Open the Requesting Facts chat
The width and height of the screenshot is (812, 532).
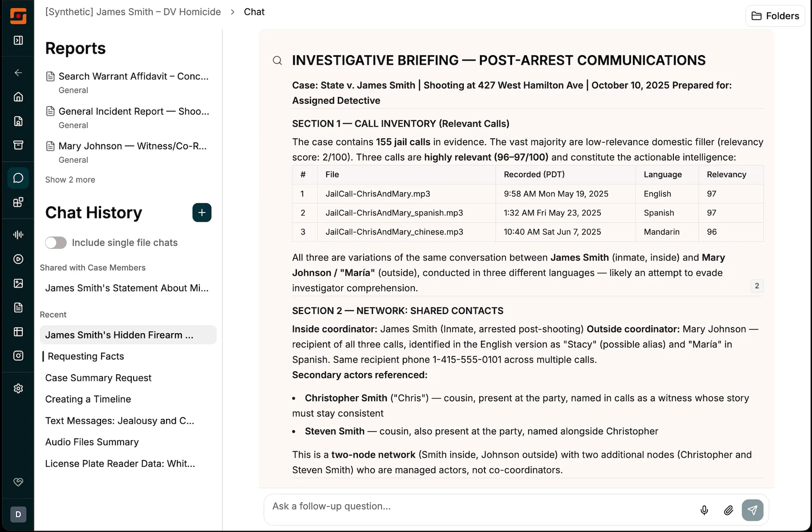86,356
